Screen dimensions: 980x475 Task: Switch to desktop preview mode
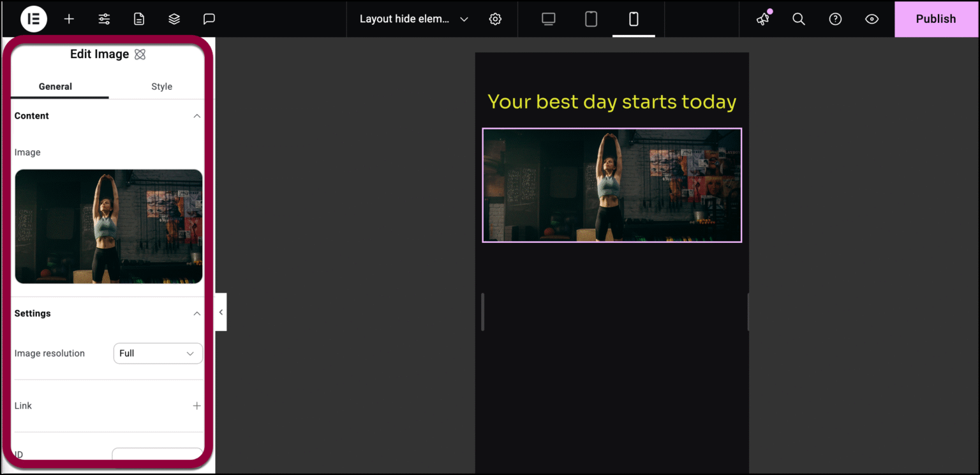coord(547,18)
